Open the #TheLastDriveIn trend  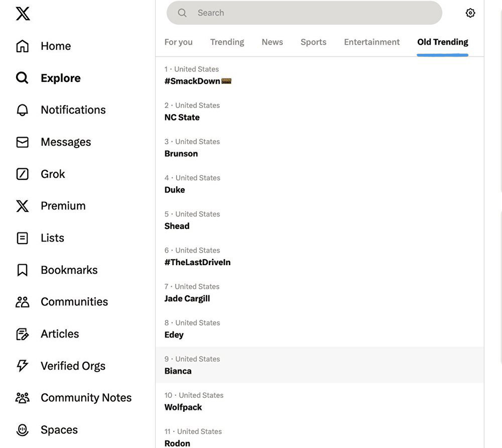(x=319, y=256)
